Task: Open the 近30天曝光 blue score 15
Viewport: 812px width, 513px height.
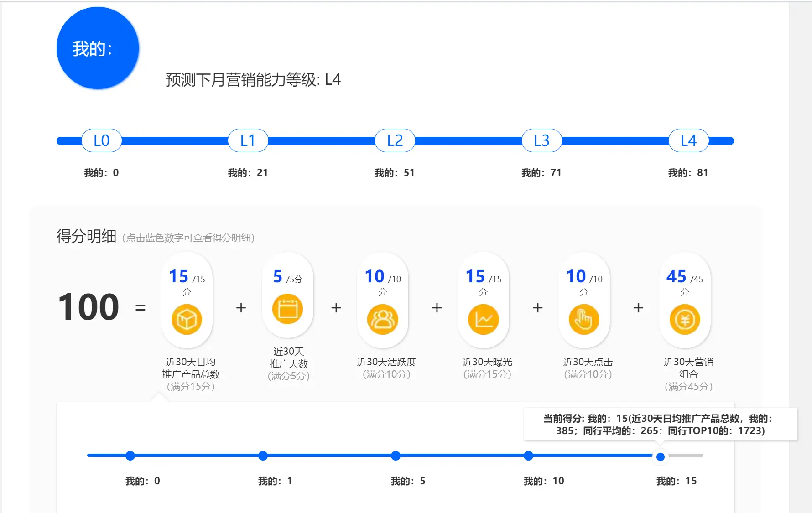Action: [x=475, y=276]
